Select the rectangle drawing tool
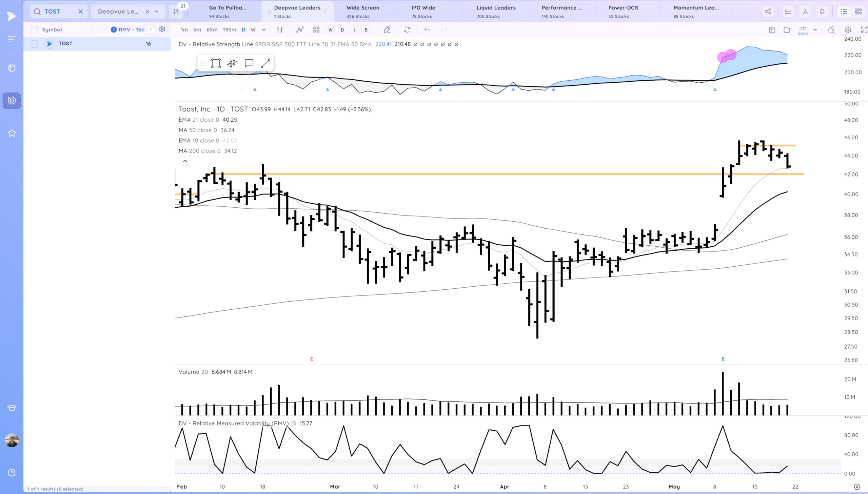 pos(216,63)
